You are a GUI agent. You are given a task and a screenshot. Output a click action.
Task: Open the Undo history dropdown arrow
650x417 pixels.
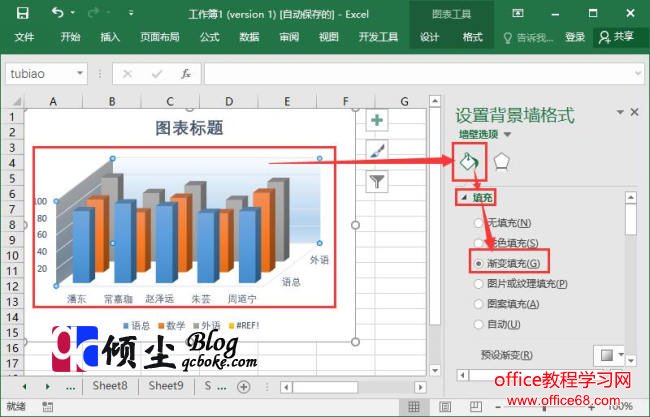(x=73, y=13)
